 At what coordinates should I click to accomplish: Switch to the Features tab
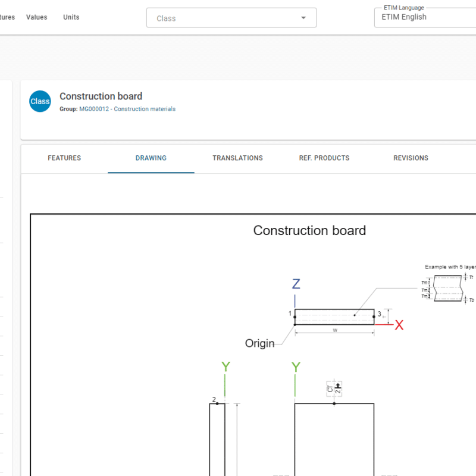coord(64,158)
